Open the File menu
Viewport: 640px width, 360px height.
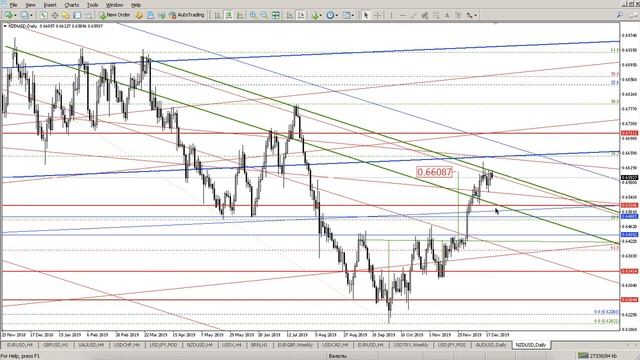point(13,5)
